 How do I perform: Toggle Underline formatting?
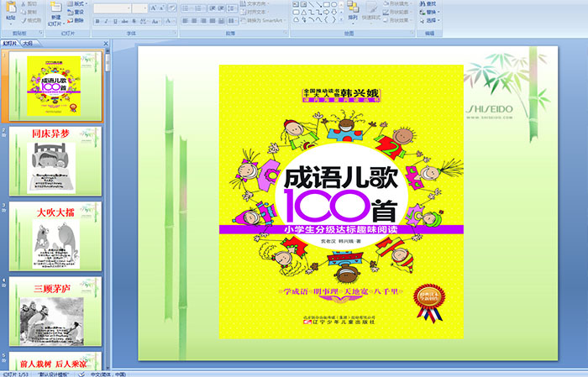click(115, 21)
